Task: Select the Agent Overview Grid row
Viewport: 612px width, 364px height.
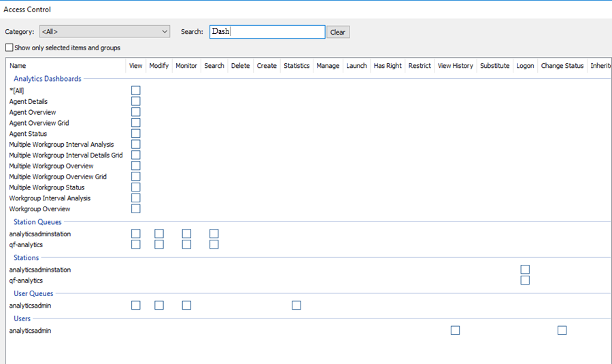Action: click(x=39, y=123)
